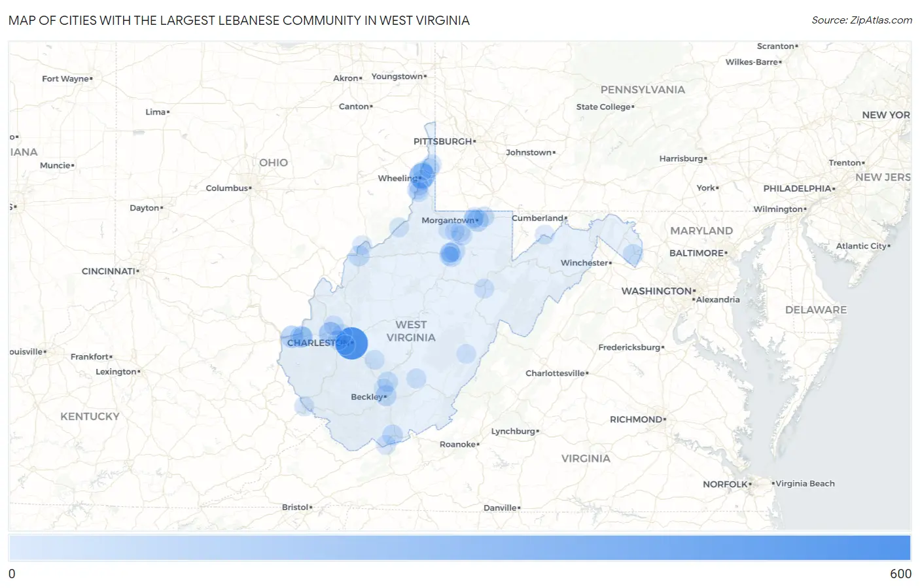The width and height of the screenshot is (920, 588).
Task: Click the Wilkes-Barre city label
Action: (752, 62)
